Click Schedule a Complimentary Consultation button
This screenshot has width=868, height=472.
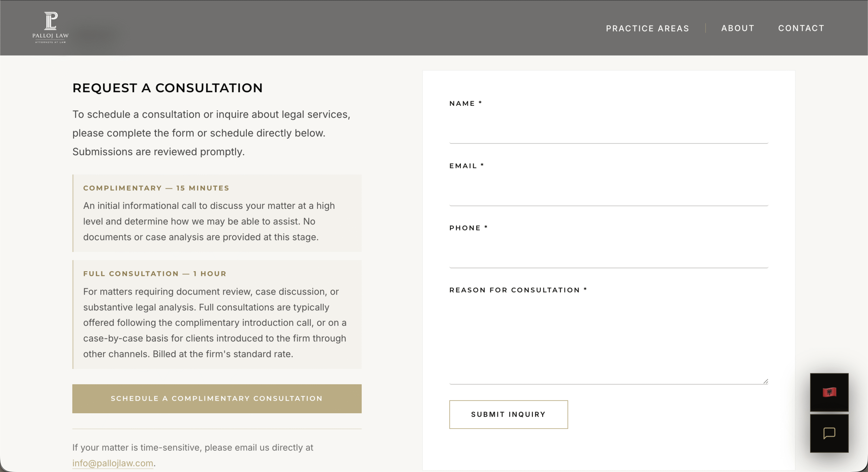217,398
